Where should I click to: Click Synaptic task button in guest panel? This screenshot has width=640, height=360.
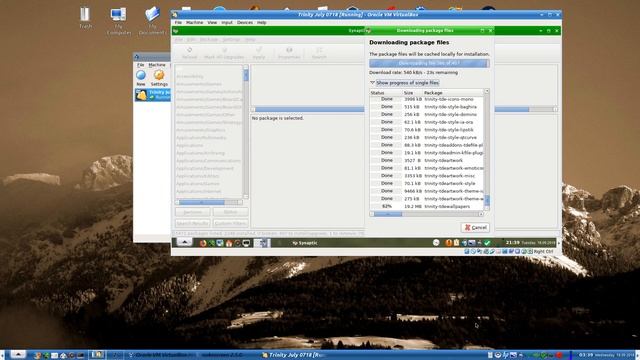click(305, 243)
